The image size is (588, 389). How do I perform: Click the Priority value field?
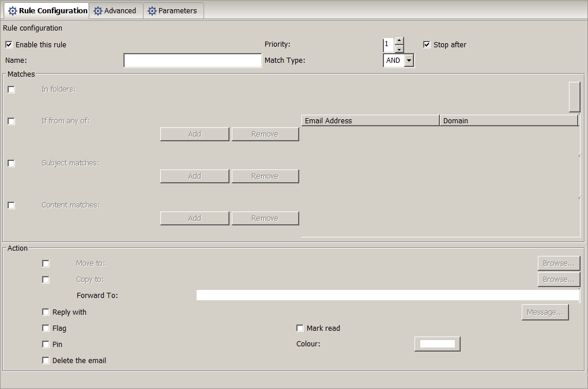point(389,45)
